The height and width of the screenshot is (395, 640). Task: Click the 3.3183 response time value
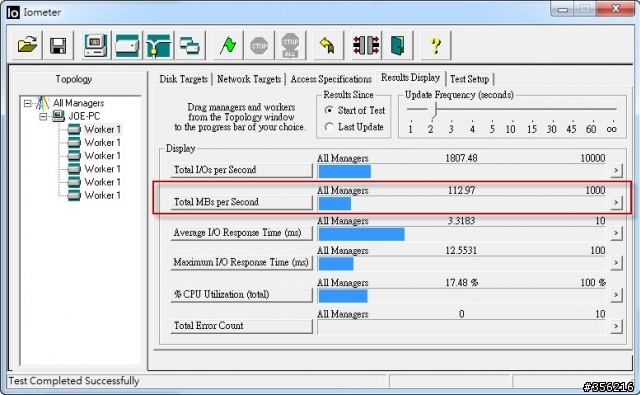(461, 221)
